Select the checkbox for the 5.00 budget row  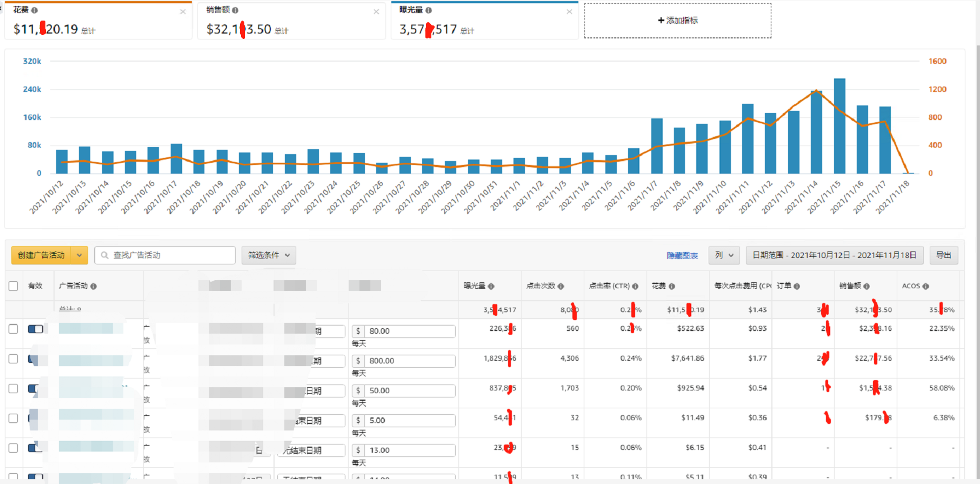14,418
